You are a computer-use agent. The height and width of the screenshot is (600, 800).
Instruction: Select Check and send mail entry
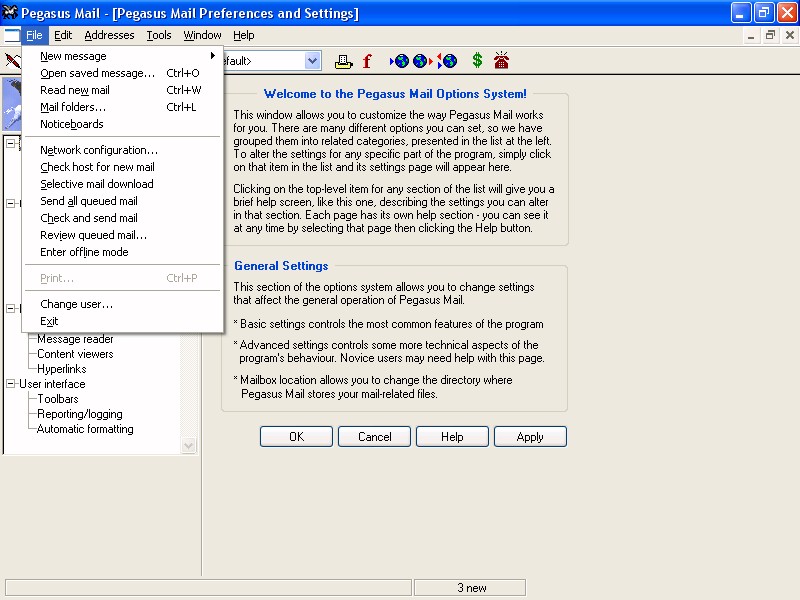(x=122, y=218)
